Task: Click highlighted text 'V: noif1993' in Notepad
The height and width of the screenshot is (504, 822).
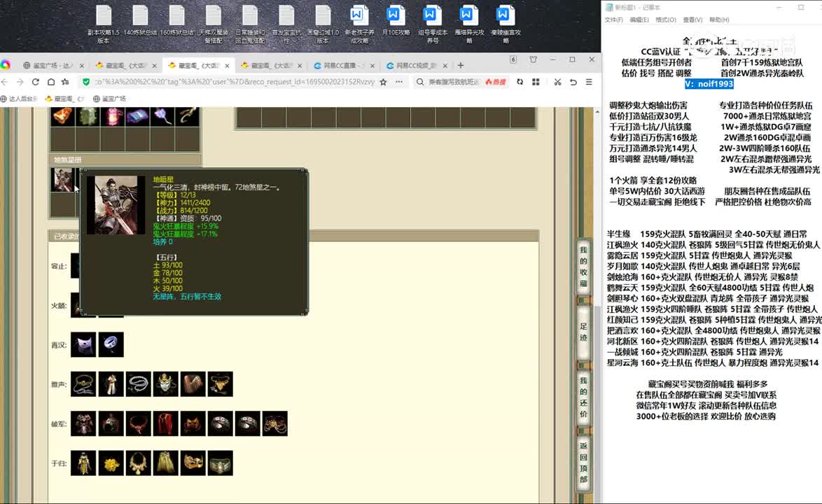Action: [x=709, y=84]
